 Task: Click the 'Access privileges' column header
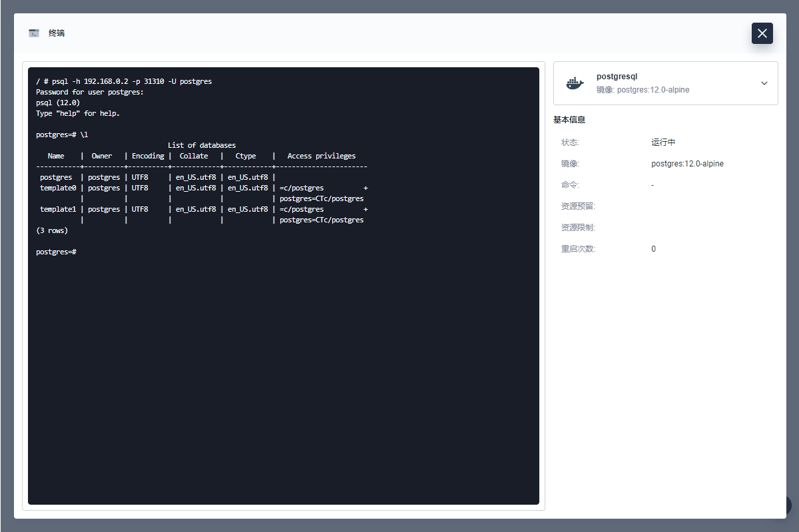pyautogui.click(x=322, y=156)
